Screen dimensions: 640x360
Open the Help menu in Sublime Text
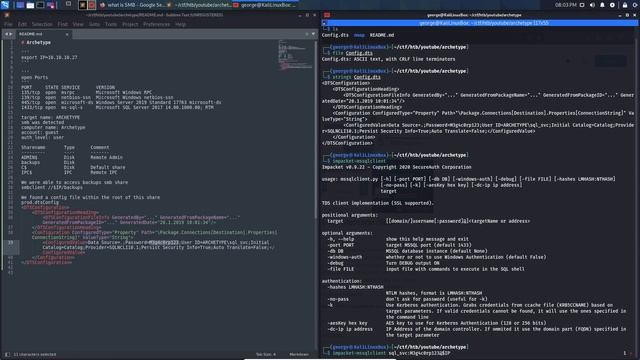[180, 24]
